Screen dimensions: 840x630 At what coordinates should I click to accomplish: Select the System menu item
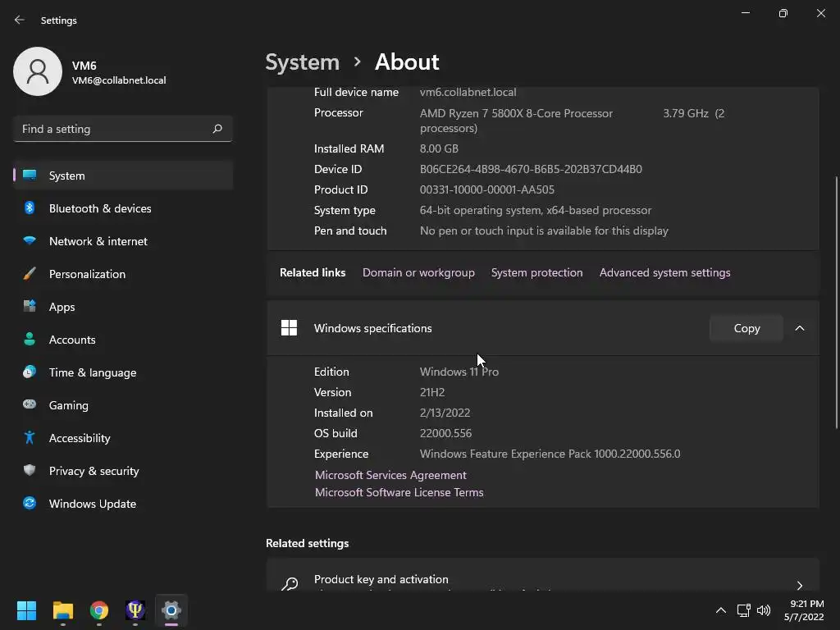click(123, 176)
